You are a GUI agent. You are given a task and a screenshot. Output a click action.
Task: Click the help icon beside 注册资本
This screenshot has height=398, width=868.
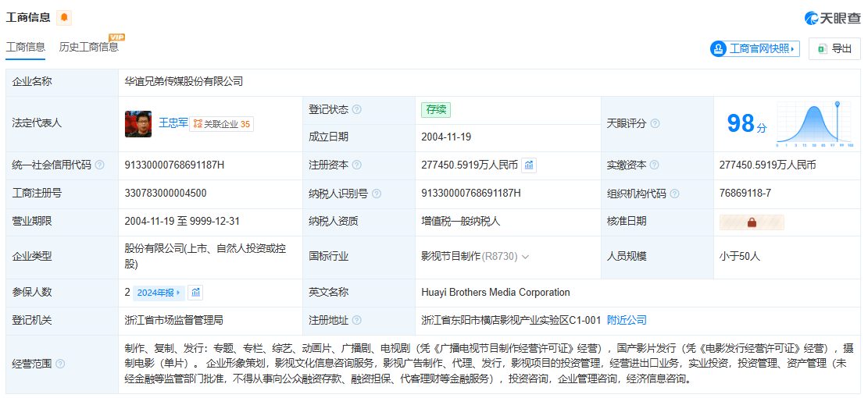pyautogui.click(x=357, y=165)
